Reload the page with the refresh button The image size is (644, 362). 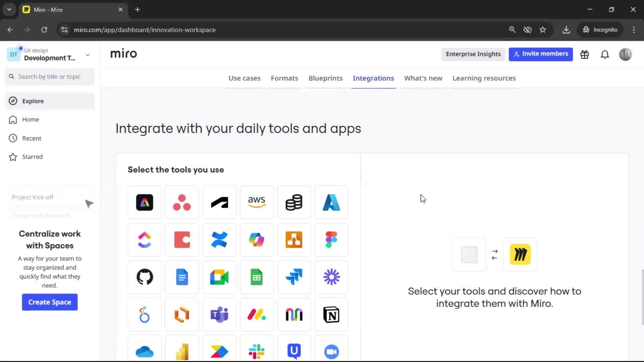coord(44,29)
